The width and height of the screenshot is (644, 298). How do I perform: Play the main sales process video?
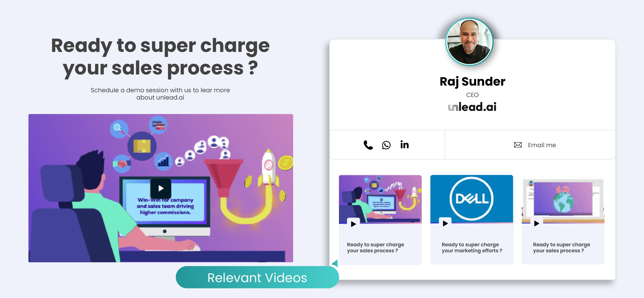coord(161,188)
